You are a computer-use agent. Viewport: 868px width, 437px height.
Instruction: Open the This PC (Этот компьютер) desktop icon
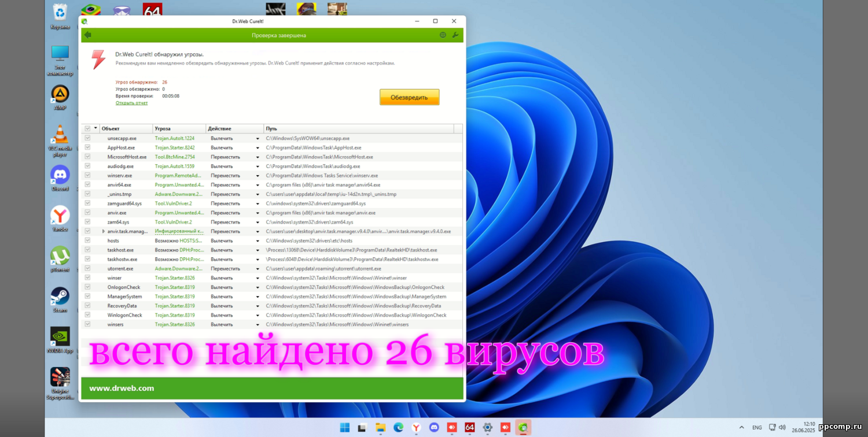60,60
